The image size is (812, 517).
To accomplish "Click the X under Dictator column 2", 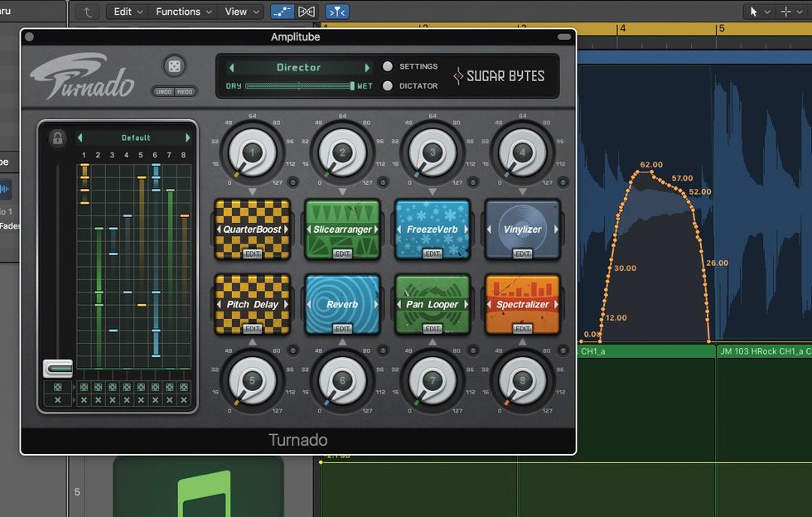I will tap(98, 400).
